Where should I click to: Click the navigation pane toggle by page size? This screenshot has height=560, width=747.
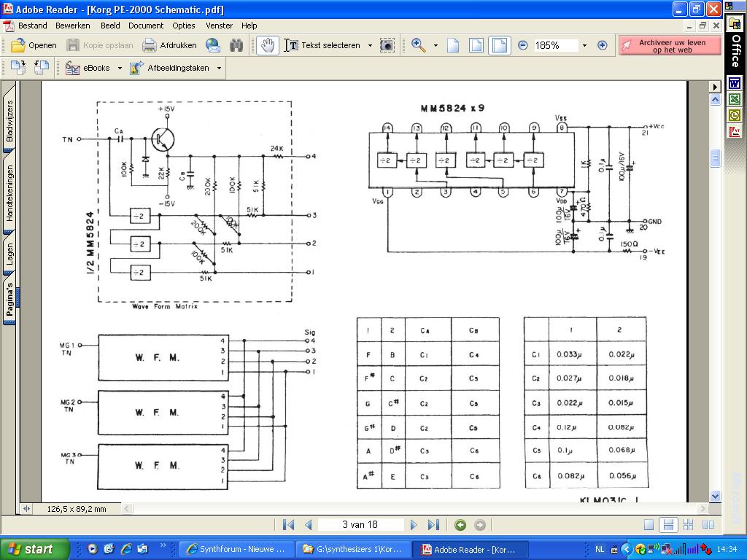(x=27, y=508)
